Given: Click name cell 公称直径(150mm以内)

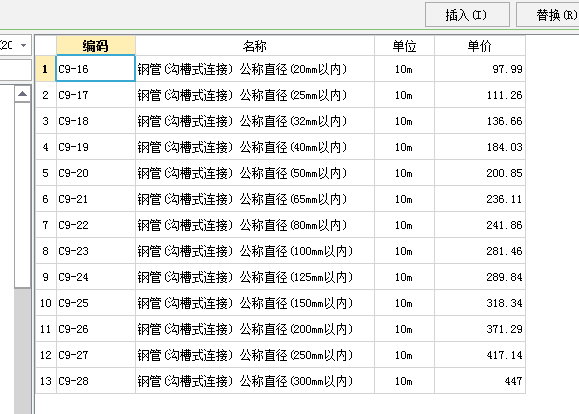Looking at the screenshot, I should (x=255, y=303).
